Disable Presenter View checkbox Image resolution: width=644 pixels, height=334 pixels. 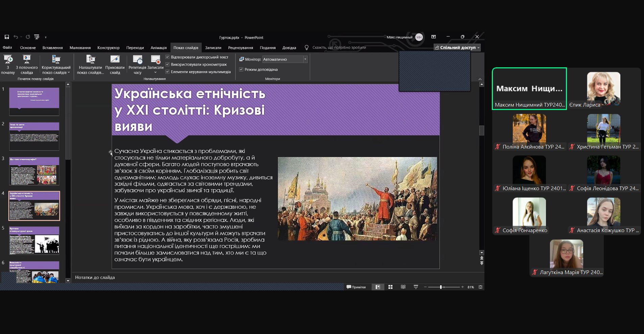(241, 69)
